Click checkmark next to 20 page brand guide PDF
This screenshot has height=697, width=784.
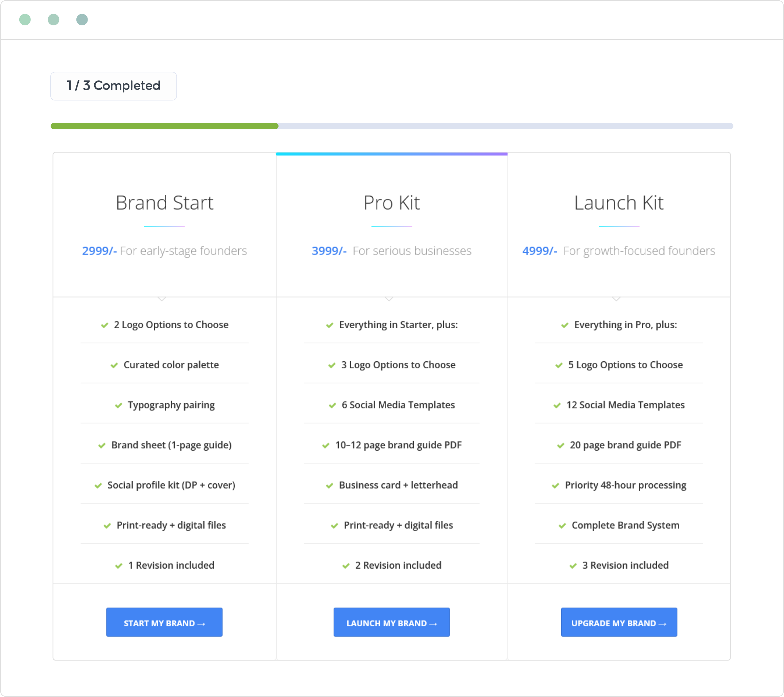coord(561,446)
